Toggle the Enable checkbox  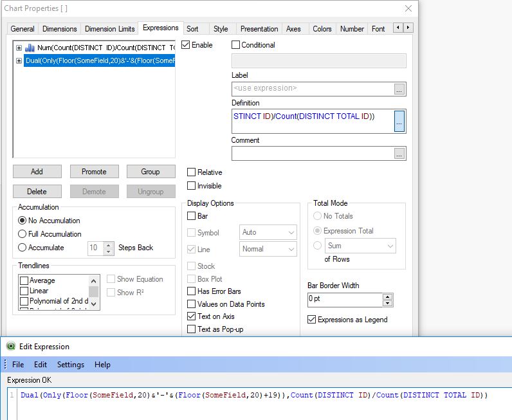coord(187,45)
